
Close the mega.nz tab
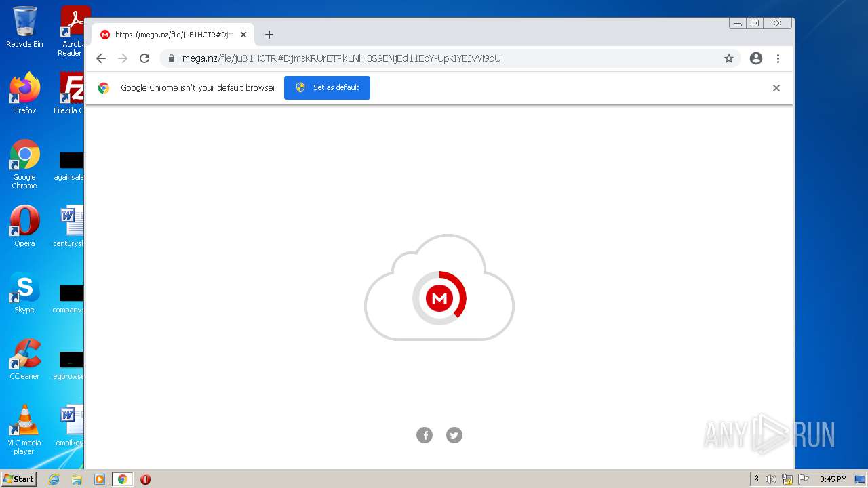pos(243,35)
